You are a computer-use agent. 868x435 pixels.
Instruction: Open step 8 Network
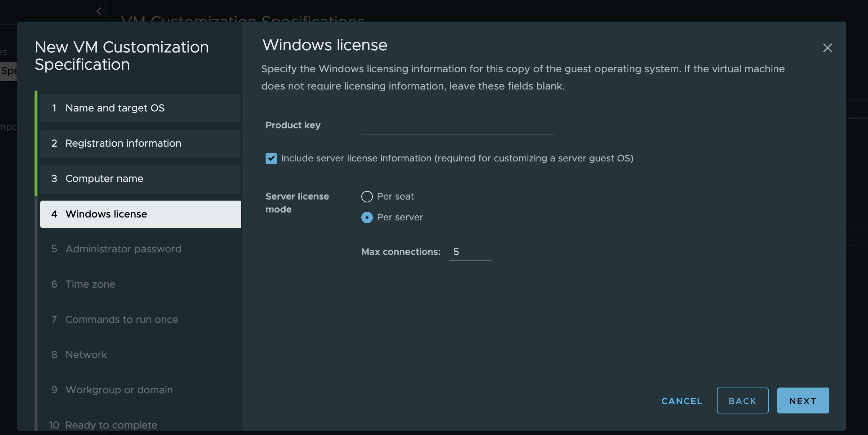[x=86, y=355]
